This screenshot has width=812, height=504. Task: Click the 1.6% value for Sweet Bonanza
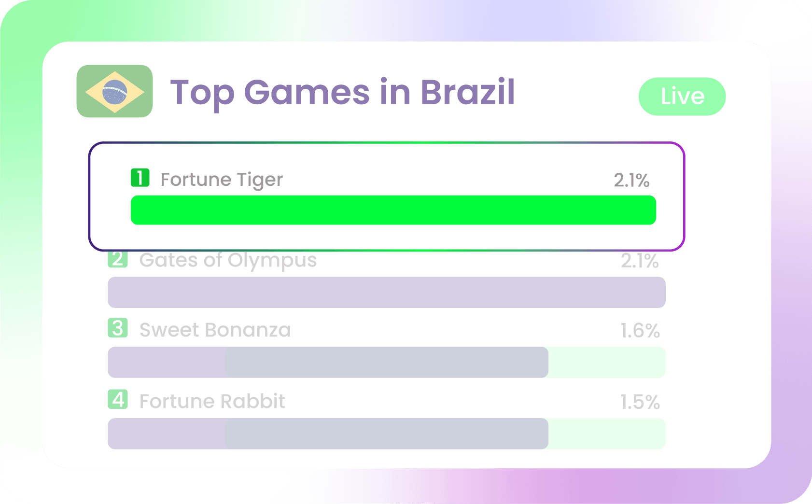[x=640, y=331]
